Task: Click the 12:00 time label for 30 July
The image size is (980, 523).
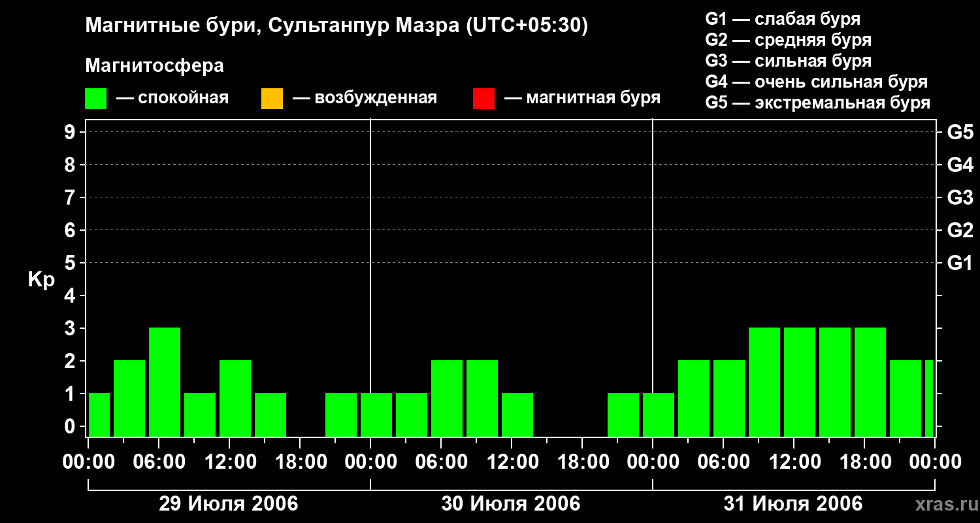Action: (x=512, y=462)
